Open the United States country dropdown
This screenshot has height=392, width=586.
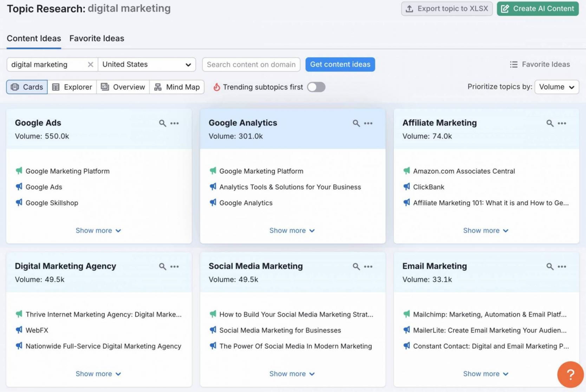pos(147,65)
